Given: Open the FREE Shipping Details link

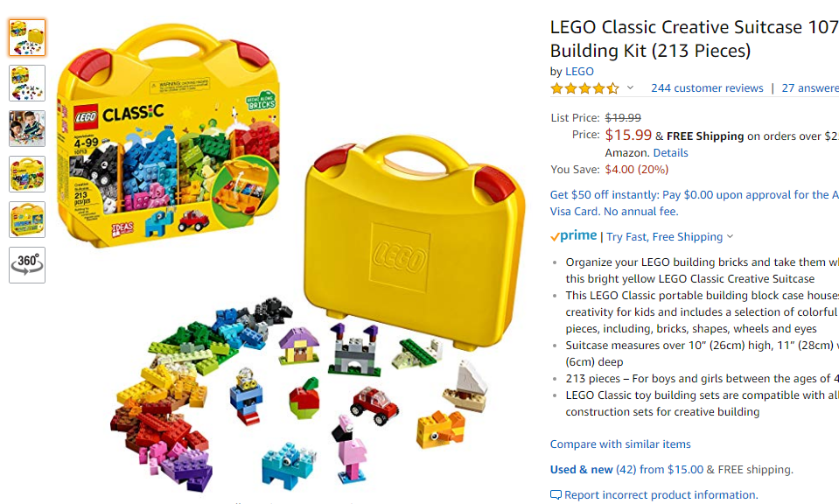Looking at the screenshot, I should click(x=670, y=152).
